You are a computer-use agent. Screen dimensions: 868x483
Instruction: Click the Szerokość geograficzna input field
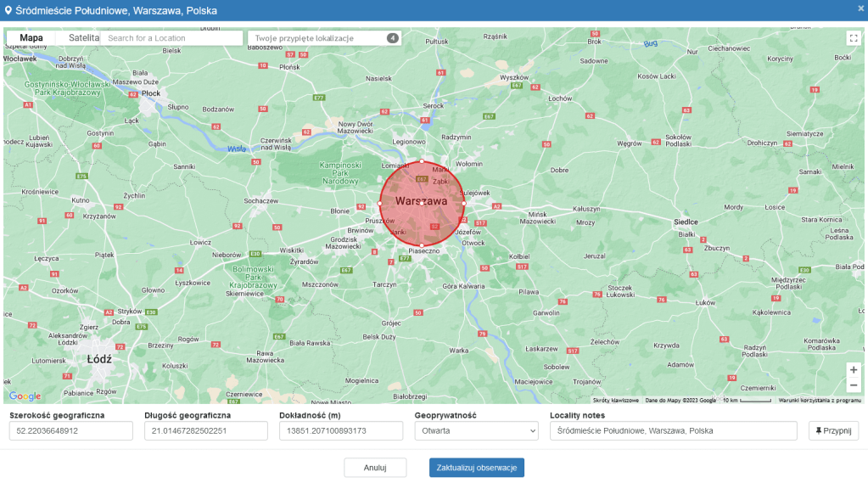pos(71,431)
